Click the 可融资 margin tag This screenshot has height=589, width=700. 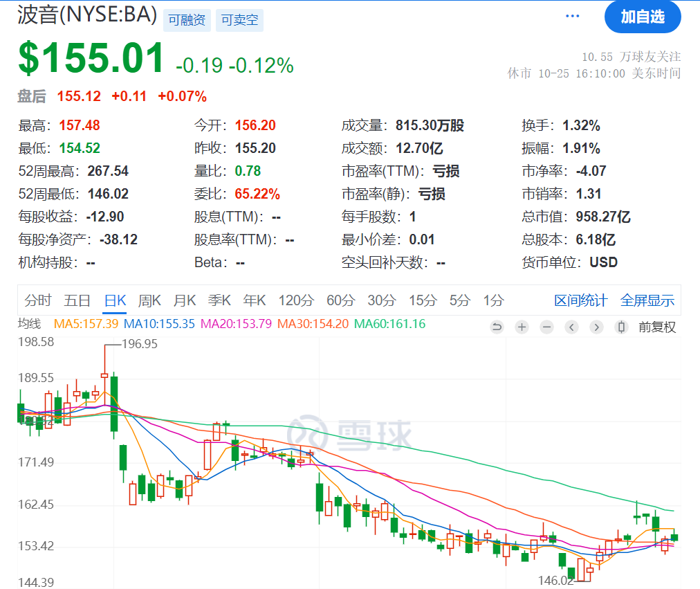(187, 20)
